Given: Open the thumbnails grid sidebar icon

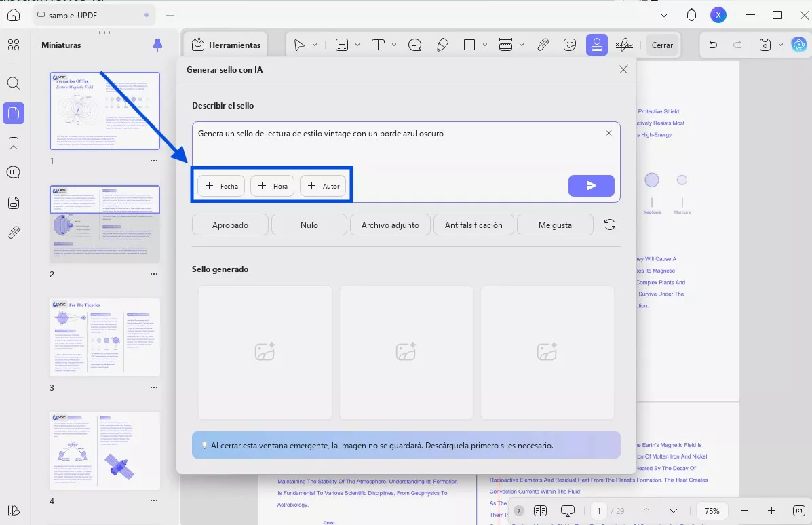Looking at the screenshot, I should 14,45.
